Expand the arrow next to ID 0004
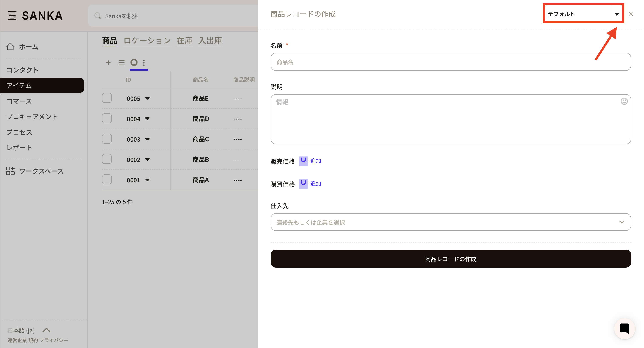The image size is (644, 348). pos(147,119)
